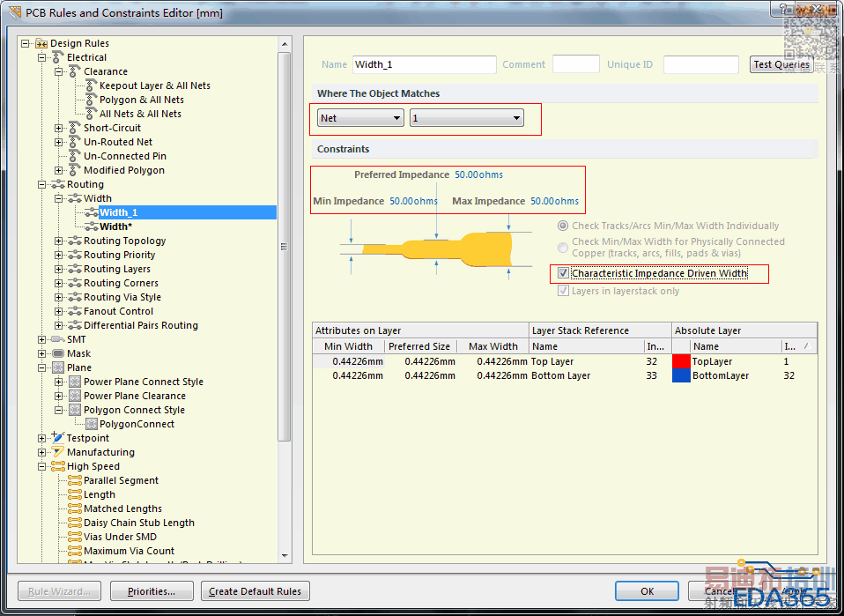Click the Width rule group icon
The image size is (844, 616).
(75, 198)
